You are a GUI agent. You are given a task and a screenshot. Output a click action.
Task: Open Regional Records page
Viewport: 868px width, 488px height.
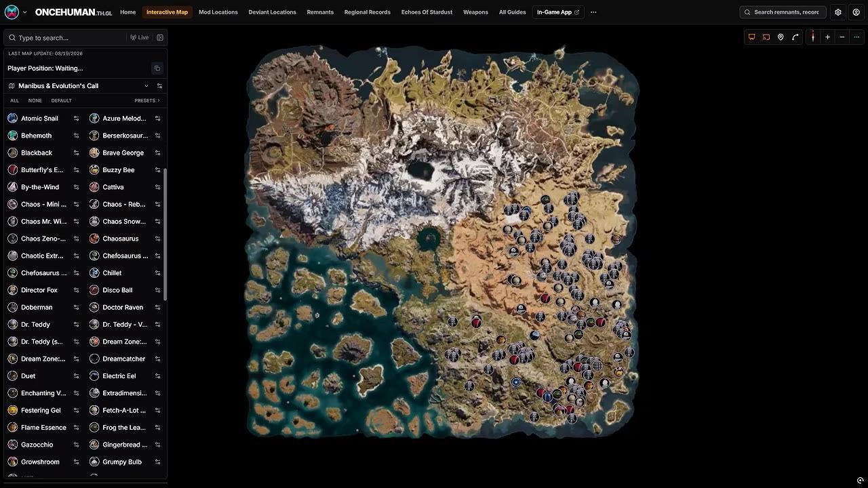click(368, 12)
